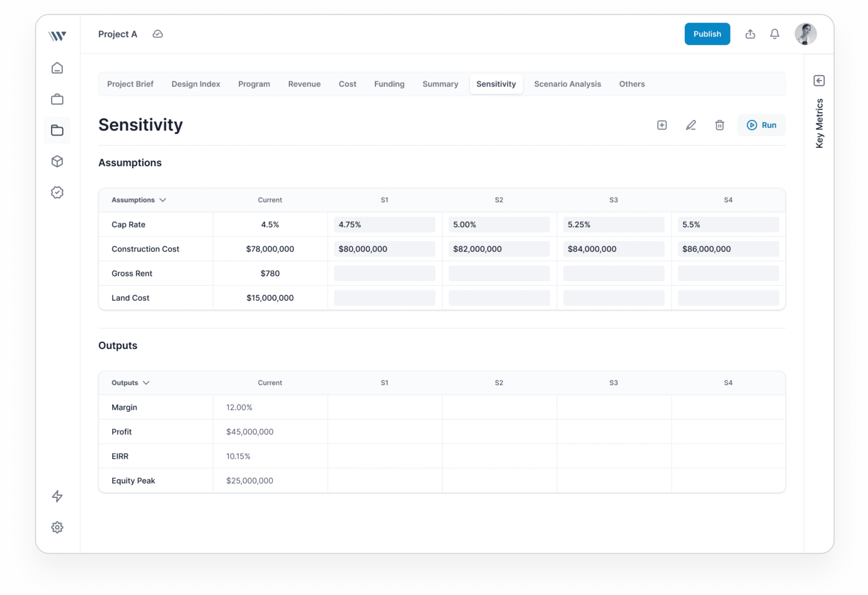Click the Publish button
This screenshot has height=595, width=868.
(x=707, y=34)
